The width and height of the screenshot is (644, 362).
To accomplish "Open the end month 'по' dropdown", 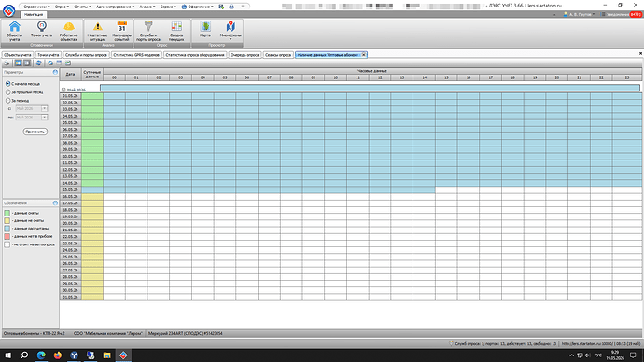I will 45,118.
